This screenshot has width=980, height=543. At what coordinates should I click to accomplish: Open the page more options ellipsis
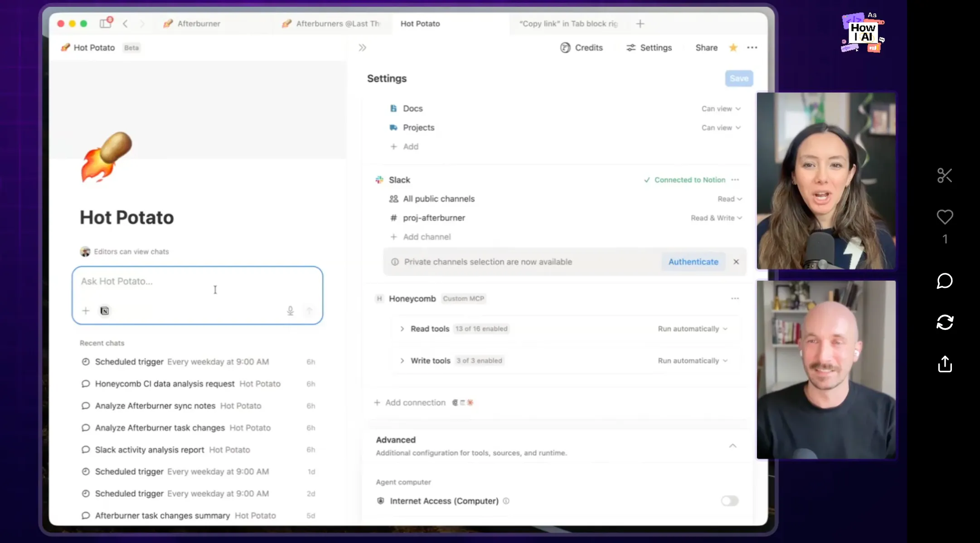pyautogui.click(x=752, y=48)
